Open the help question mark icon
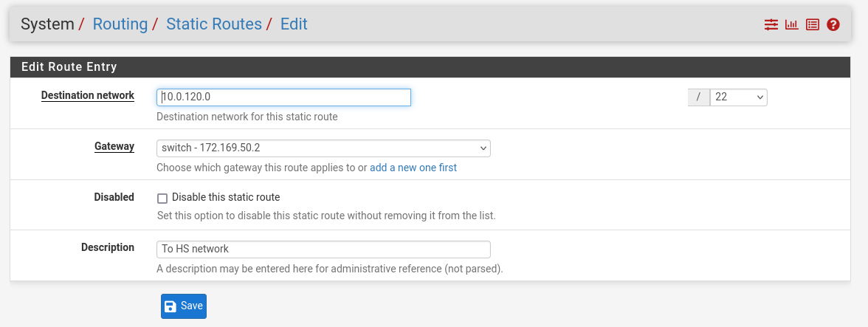The image size is (868, 327). coord(833,24)
